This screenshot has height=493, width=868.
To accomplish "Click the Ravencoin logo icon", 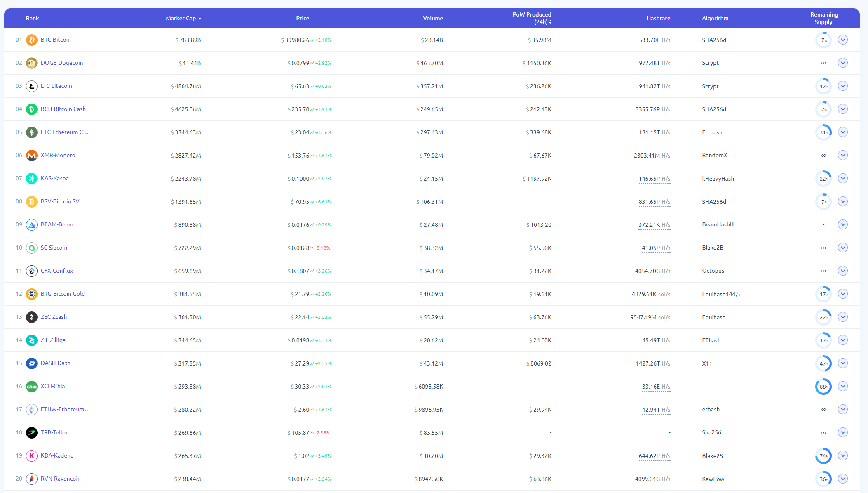I will (32, 479).
